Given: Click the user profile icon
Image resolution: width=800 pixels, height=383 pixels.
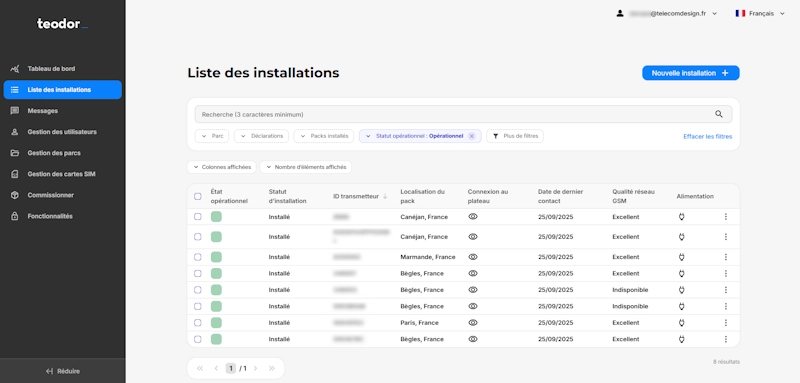Looking at the screenshot, I should 620,13.
